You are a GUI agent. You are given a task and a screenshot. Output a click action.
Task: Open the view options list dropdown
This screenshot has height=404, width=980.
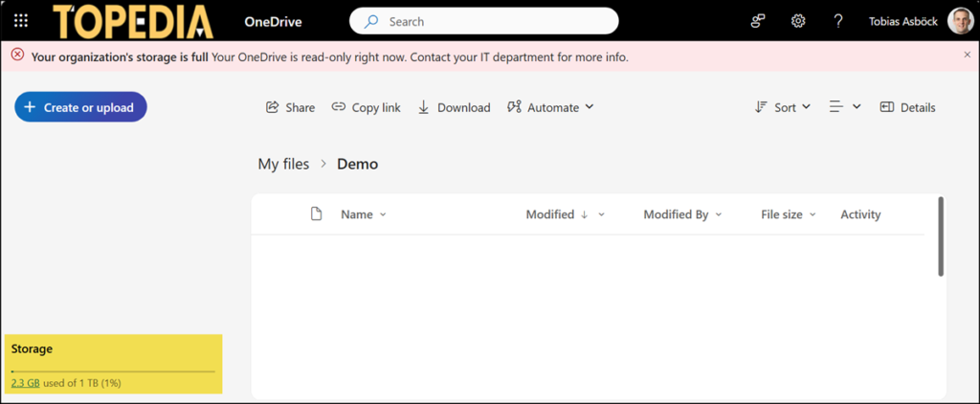[x=845, y=107]
